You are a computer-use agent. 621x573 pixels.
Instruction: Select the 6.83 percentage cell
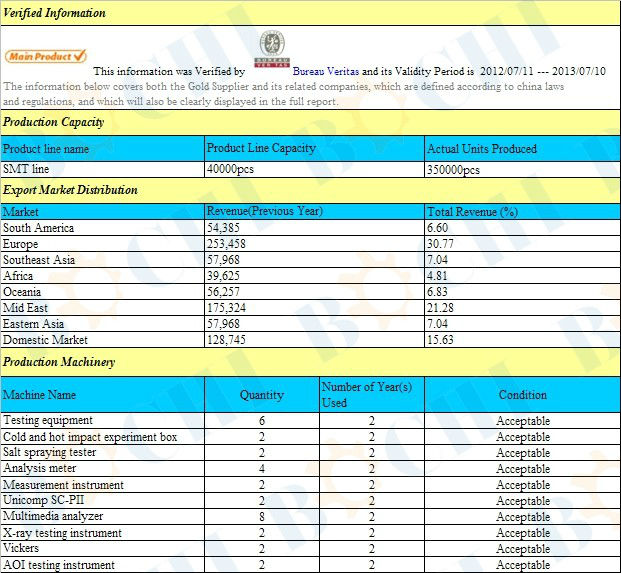(522, 292)
